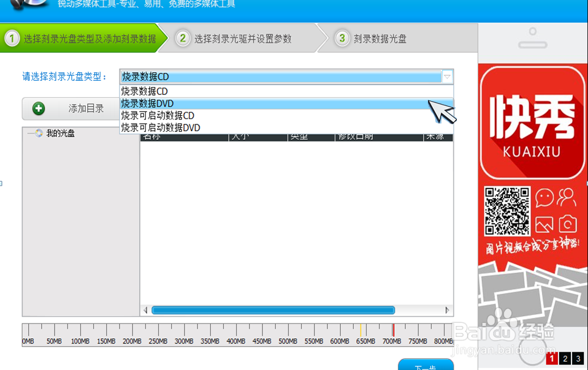Collapse the disc type combo box arrow
Screen dimensions: 588x370
(447, 77)
